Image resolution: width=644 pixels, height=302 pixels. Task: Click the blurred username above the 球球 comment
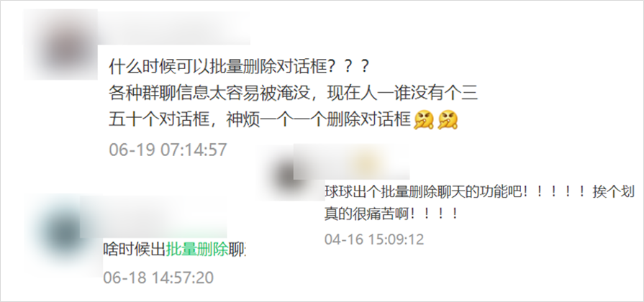coord(351,162)
